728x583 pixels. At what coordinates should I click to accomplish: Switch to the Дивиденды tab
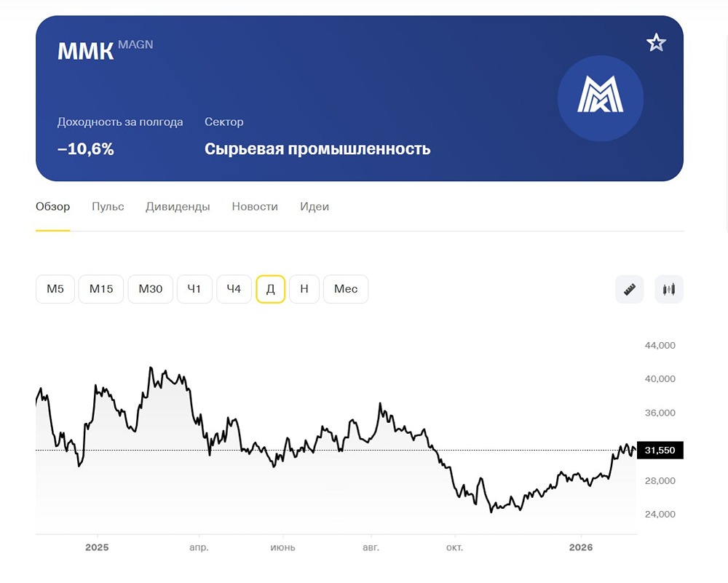[178, 207]
